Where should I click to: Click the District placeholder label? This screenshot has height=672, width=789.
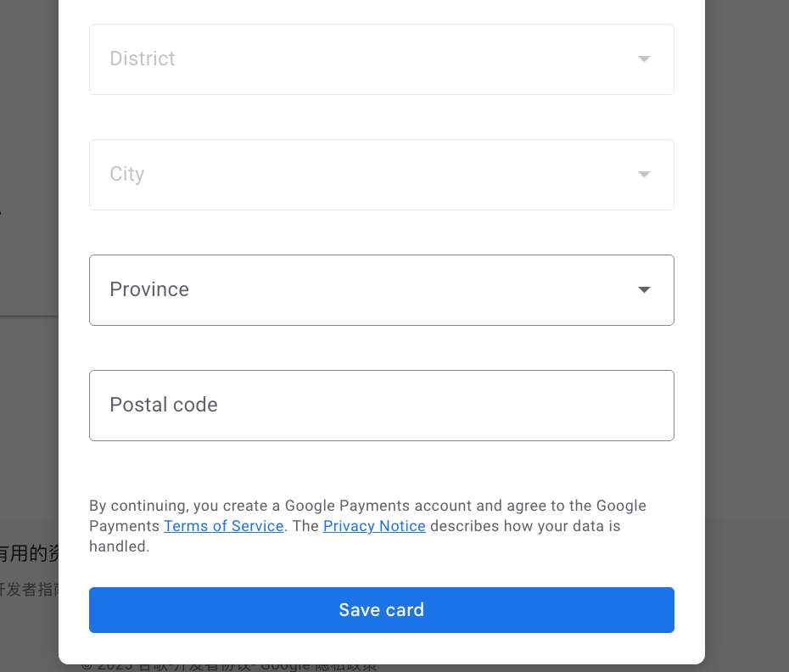click(x=143, y=59)
